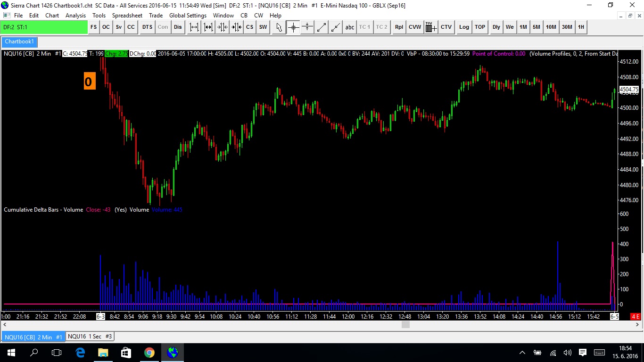Click the FS toolbar button
Viewport: 644px width, 362px height.
(x=94, y=27)
